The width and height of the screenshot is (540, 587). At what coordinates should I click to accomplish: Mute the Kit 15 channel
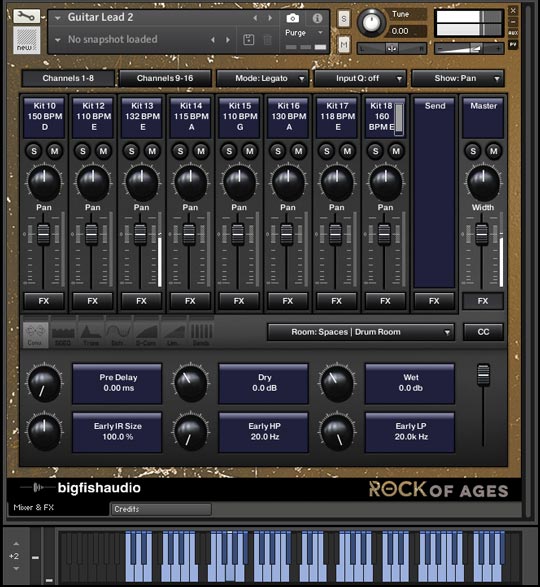click(x=250, y=151)
